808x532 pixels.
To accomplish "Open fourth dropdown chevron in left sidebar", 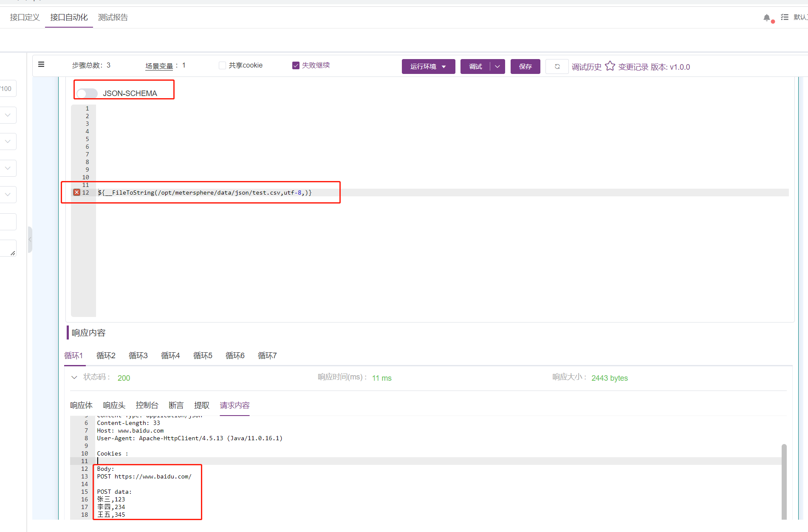I will tap(8, 195).
